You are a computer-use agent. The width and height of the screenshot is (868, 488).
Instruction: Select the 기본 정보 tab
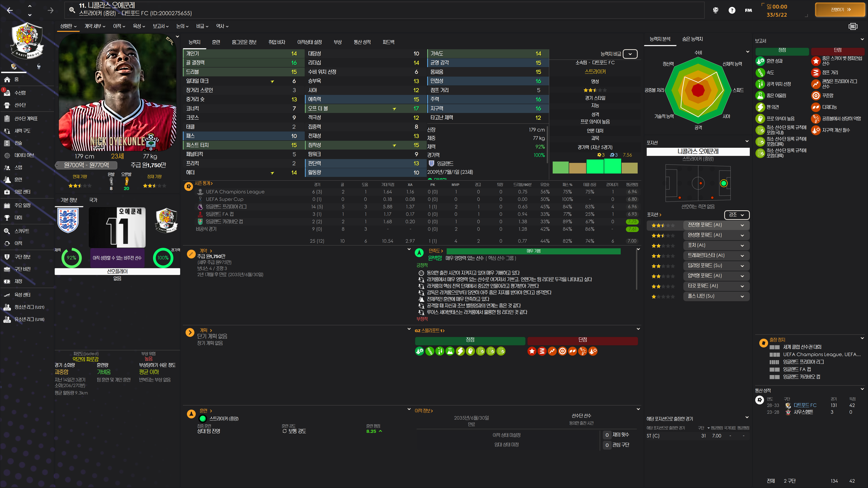pyautogui.click(x=69, y=200)
